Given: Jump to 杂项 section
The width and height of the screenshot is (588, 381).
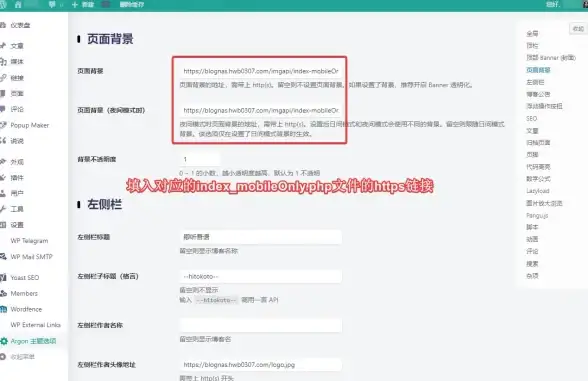Looking at the screenshot, I should pyautogui.click(x=532, y=276).
